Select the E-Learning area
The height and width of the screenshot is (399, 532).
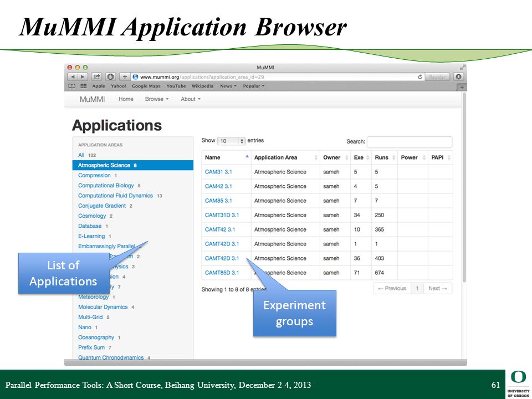pyautogui.click(x=91, y=236)
